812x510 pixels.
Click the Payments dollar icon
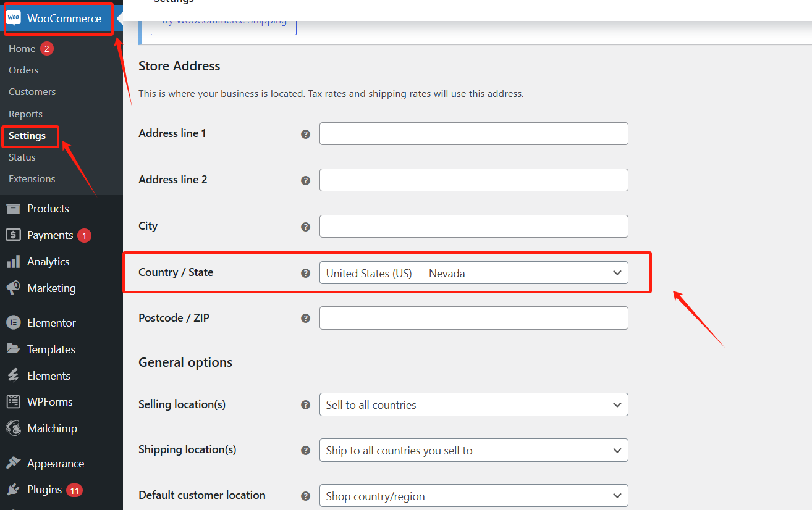tap(13, 235)
